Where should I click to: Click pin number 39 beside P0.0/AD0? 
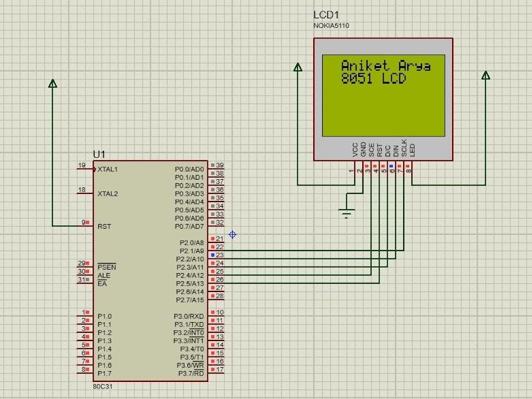(x=220, y=165)
